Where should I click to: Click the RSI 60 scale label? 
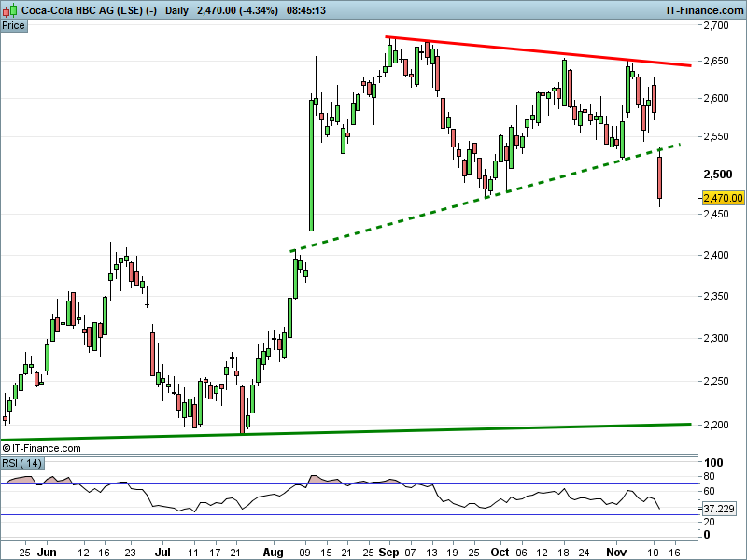coord(709,491)
